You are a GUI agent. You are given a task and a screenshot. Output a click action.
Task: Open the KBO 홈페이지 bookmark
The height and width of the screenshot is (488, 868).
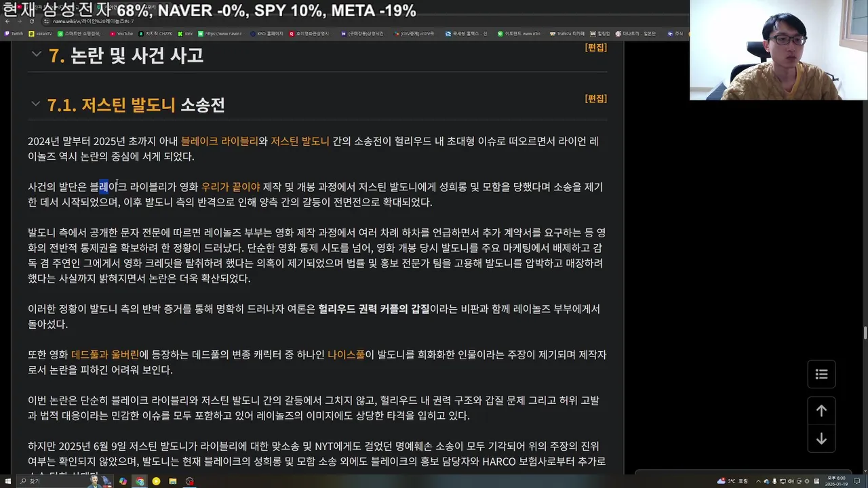tap(267, 33)
